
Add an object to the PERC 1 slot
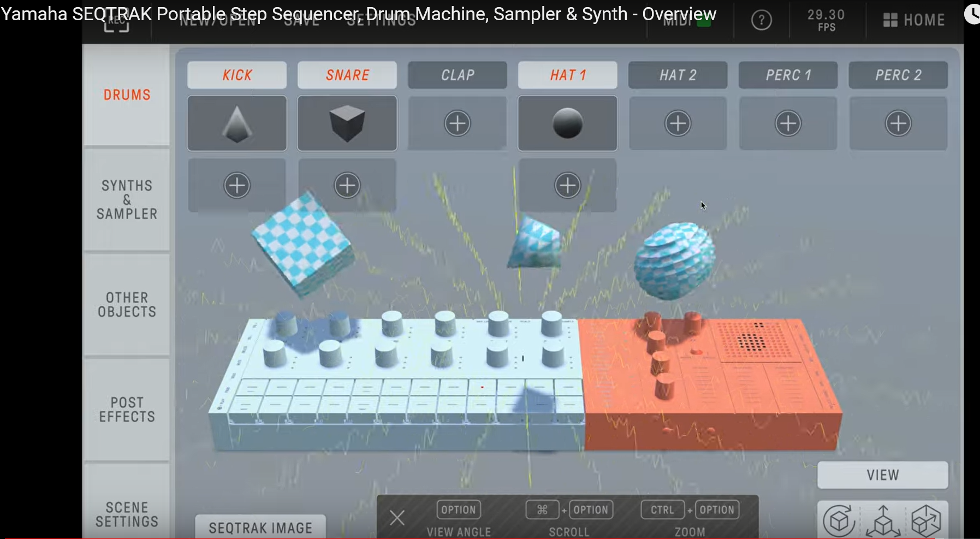point(788,123)
